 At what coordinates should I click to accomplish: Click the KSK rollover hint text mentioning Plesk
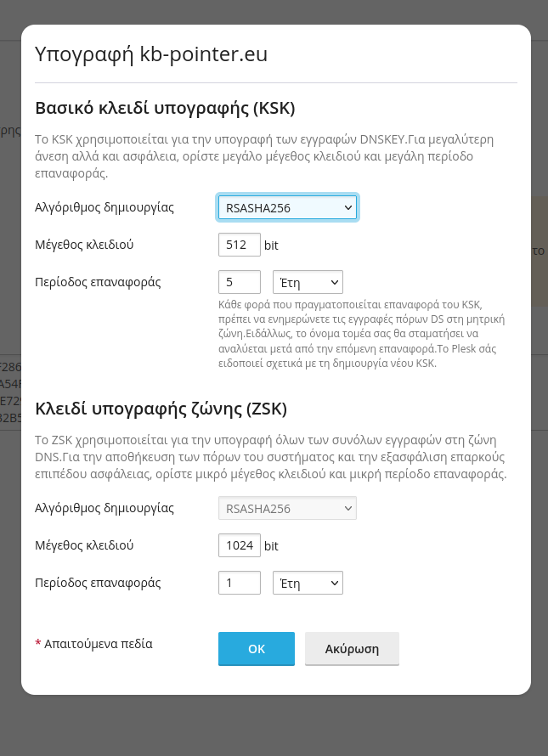360,334
